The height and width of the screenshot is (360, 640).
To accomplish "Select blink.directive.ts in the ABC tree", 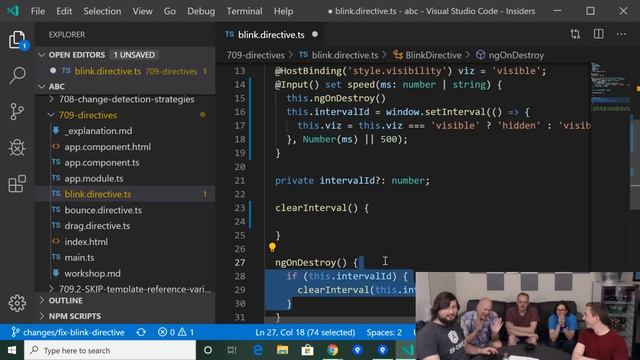I will [126, 194].
